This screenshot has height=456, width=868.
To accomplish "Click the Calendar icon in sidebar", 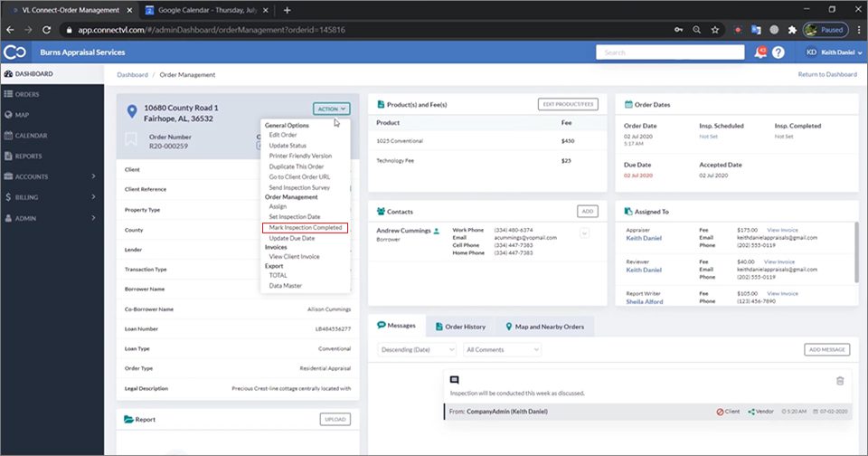I will click(x=8, y=135).
